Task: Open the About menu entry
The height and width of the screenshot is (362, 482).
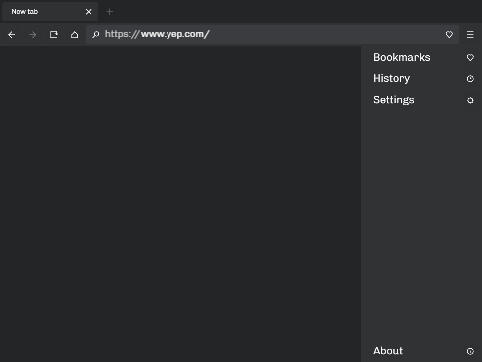Action: point(423,351)
